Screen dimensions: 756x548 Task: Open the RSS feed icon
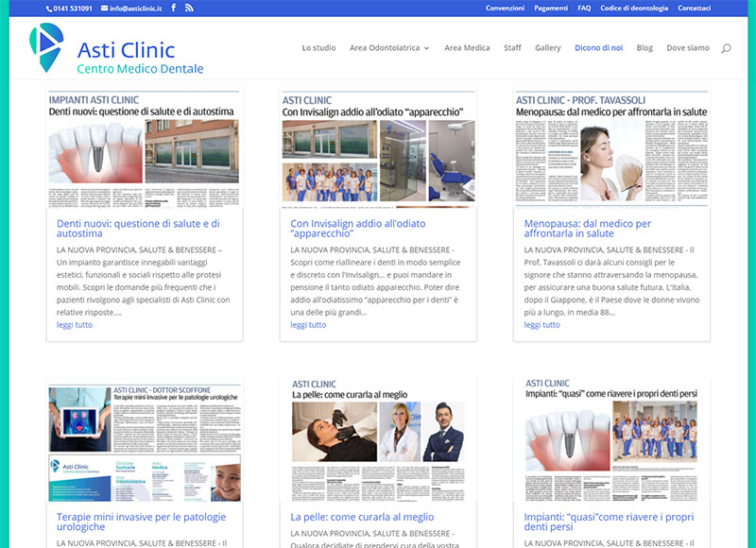(x=189, y=8)
